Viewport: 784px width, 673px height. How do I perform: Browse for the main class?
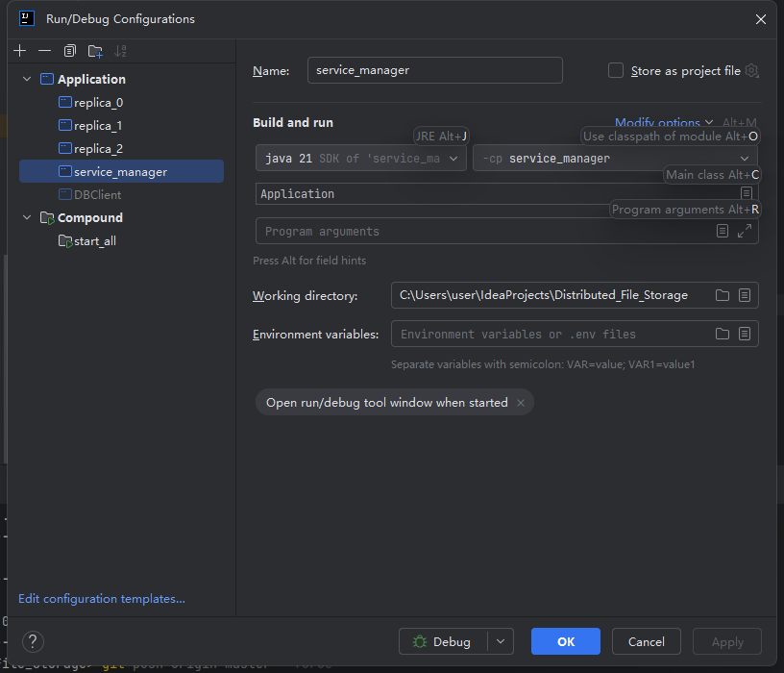[x=746, y=193]
